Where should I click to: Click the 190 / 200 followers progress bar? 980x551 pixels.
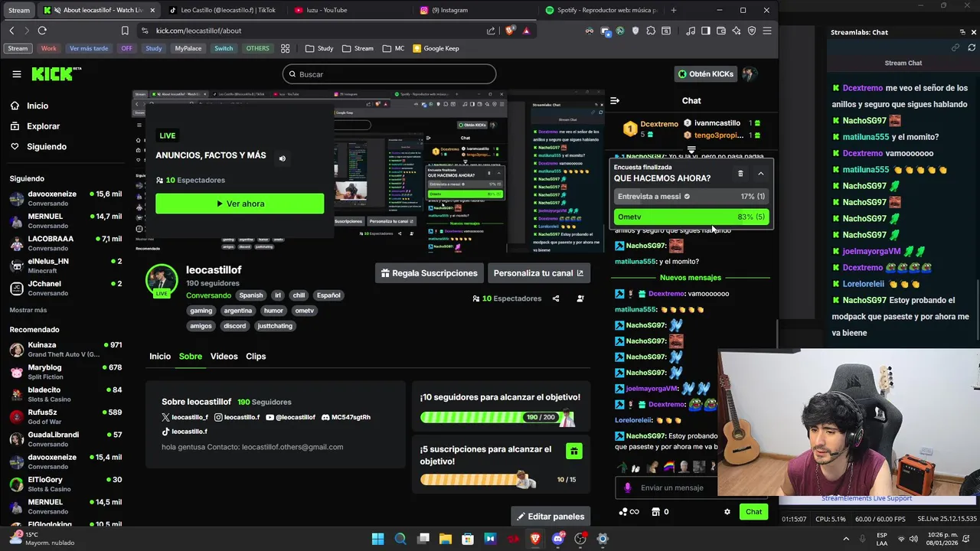click(x=498, y=417)
